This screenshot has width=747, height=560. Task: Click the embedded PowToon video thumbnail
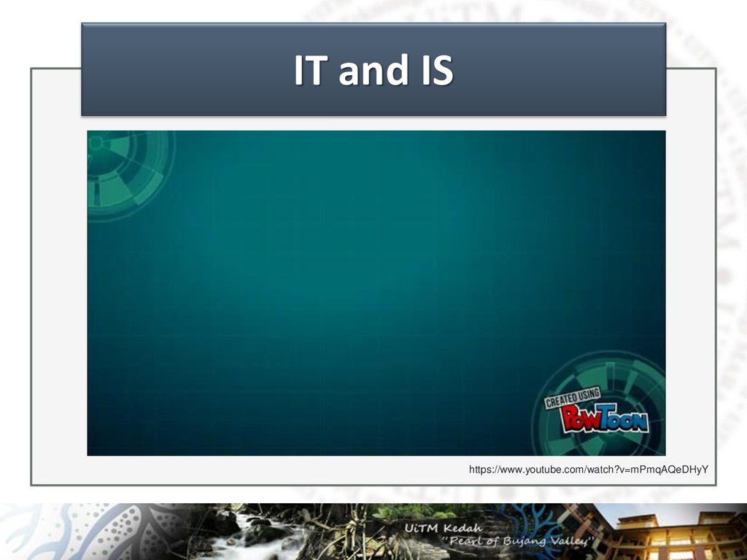coord(376,293)
